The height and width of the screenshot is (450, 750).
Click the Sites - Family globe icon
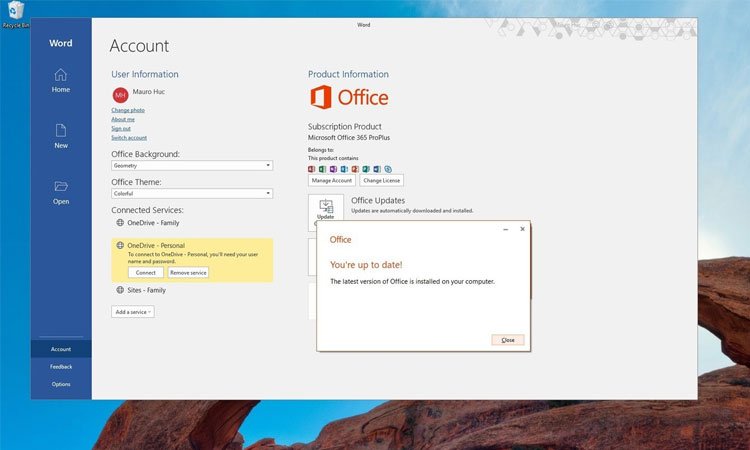coord(120,290)
